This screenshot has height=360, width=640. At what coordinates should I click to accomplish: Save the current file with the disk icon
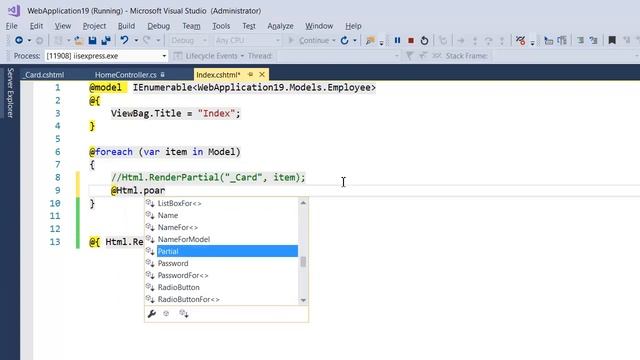[92, 40]
